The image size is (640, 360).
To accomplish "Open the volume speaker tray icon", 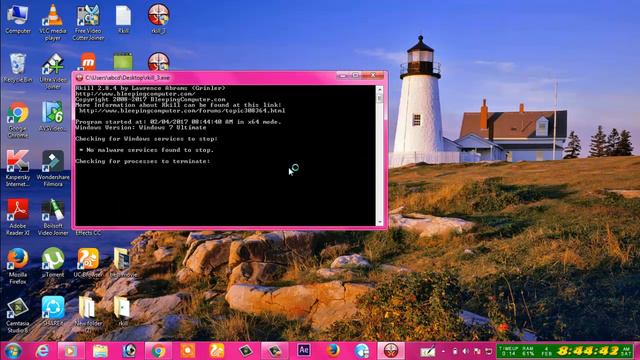I will pos(466,351).
